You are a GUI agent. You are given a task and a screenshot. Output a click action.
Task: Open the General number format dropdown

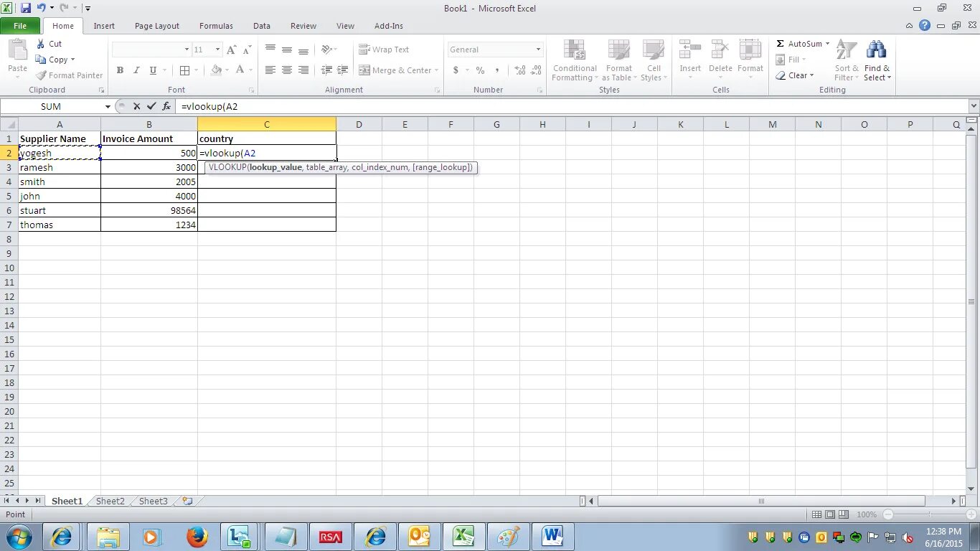click(x=538, y=50)
